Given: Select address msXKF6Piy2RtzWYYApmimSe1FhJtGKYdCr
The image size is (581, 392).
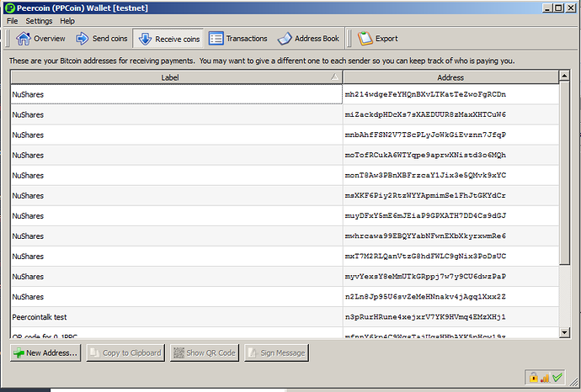Looking at the screenshot, I should click(425, 195).
